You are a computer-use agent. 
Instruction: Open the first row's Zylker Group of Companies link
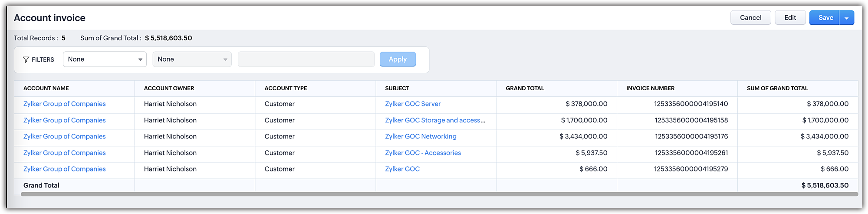tap(65, 104)
